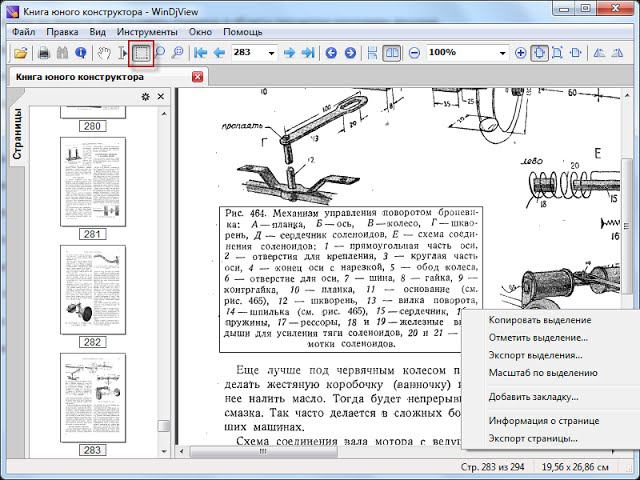Viewport: 640px width, 480px height.
Task: Click the 280 page label
Action: [93, 126]
